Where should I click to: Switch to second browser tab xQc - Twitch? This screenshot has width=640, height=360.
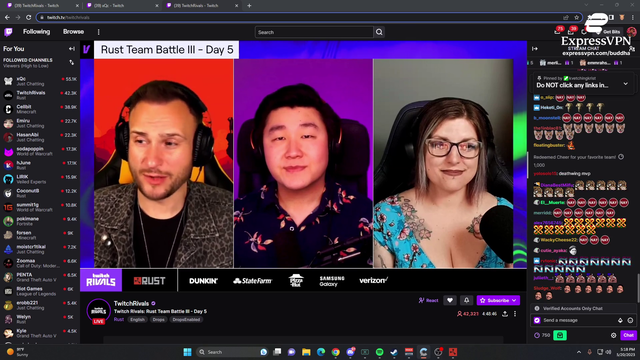pyautogui.click(x=122, y=5)
